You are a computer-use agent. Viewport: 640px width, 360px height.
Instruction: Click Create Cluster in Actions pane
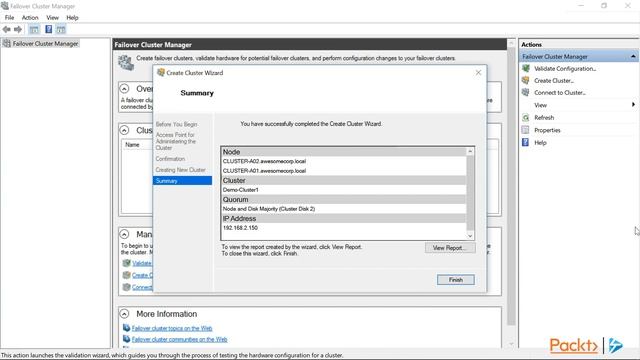pos(554,80)
